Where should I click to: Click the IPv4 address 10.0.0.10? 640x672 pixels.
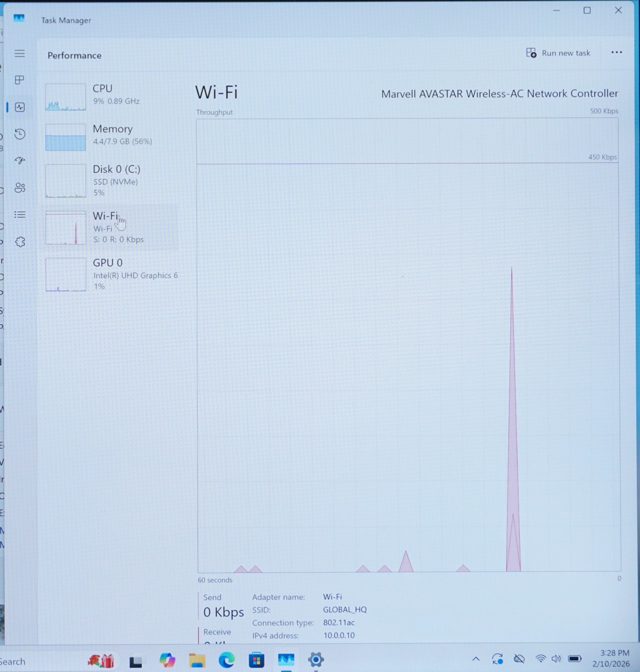[x=339, y=635]
